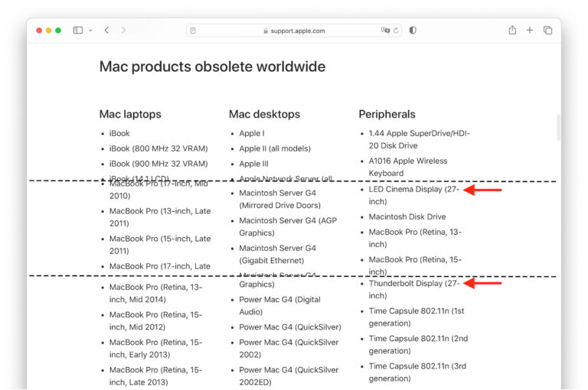588x390 pixels.
Task: Click "1.44 Apple SuperDrive/HDI-20 Disk Drive" item
Action: coord(420,140)
